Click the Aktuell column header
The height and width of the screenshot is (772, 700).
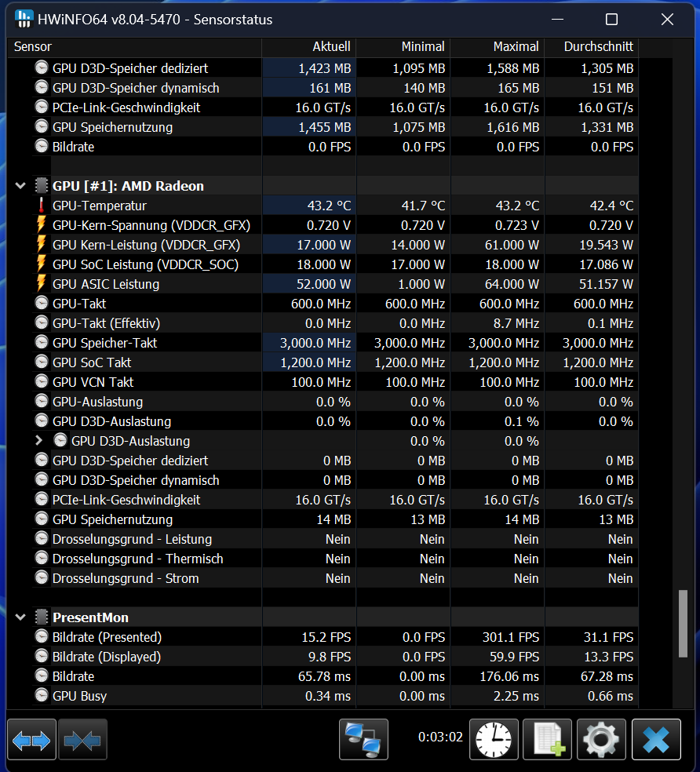[309, 47]
